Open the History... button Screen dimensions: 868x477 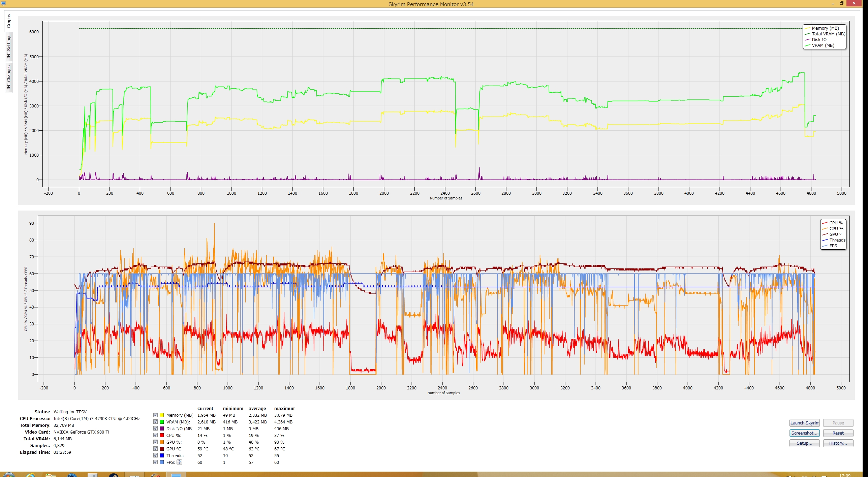pyautogui.click(x=838, y=443)
